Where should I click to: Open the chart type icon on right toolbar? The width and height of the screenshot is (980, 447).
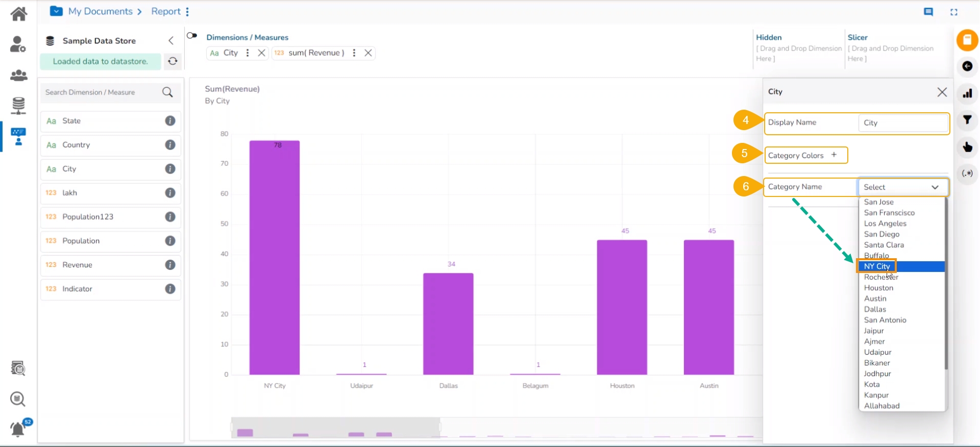coord(967,93)
